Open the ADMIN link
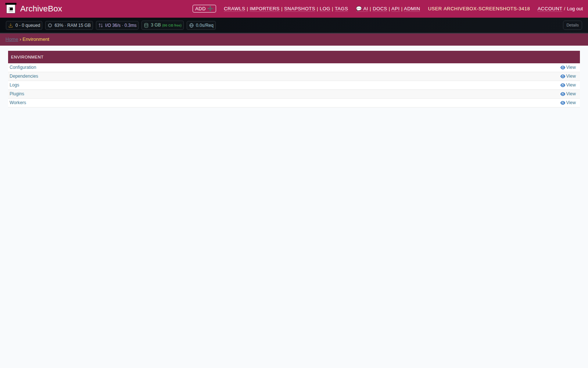This screenshot has height=368, width=588. point(412,9)
